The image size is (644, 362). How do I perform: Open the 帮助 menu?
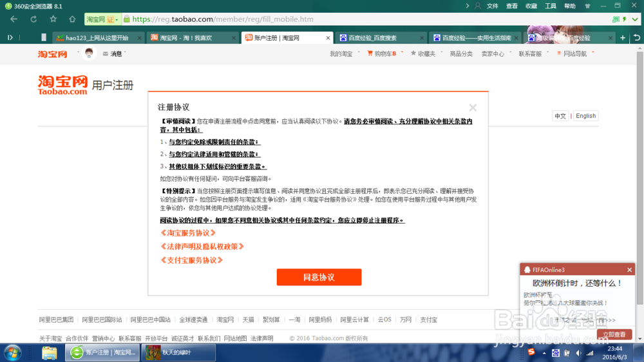coord(570,6)
